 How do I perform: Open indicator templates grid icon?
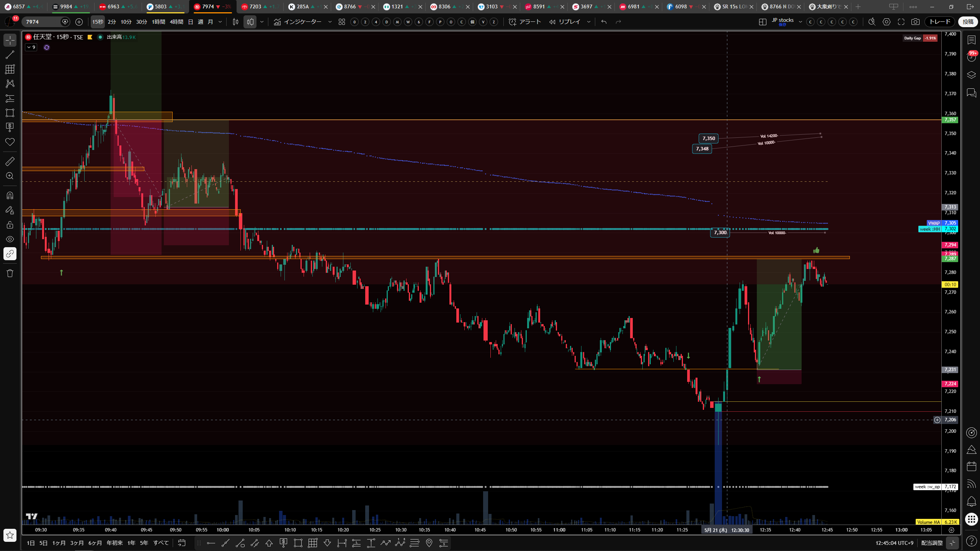(x=342, y=22)
